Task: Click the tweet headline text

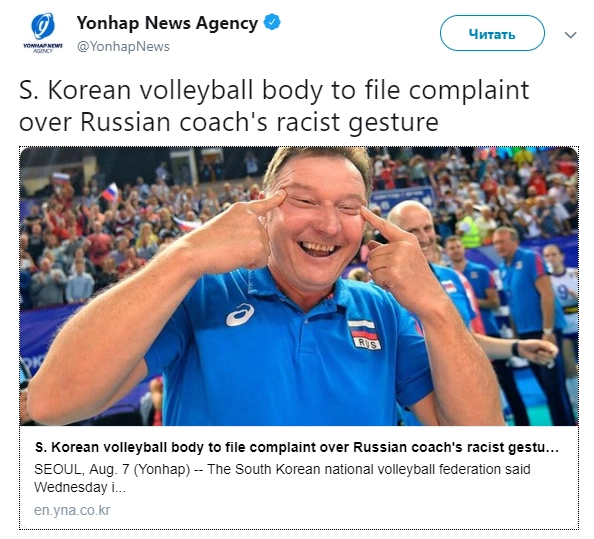Action: click(x=274, y=106)
